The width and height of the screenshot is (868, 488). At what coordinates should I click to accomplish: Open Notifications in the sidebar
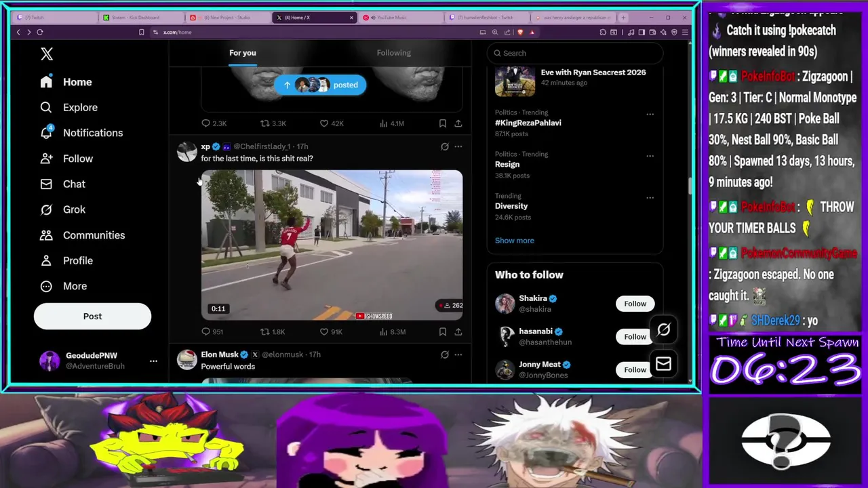click(x=81, y=133)
